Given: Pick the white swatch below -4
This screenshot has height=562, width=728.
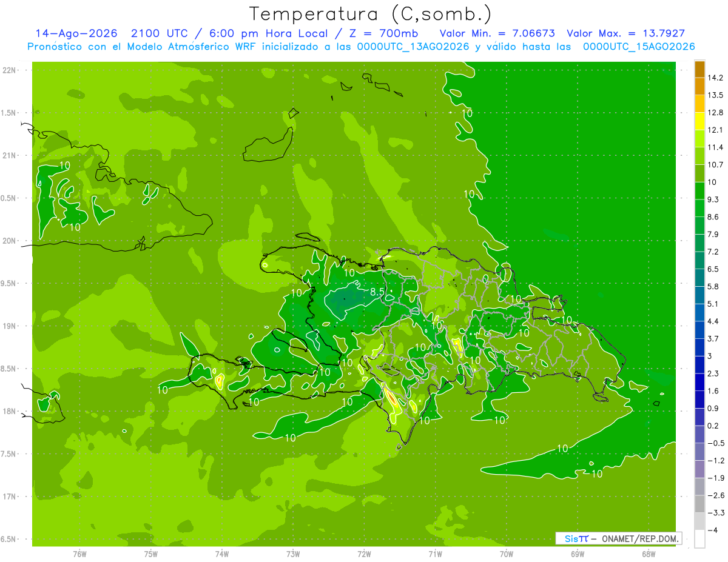Looking at the screenshot, I should [x=699, y=539].
